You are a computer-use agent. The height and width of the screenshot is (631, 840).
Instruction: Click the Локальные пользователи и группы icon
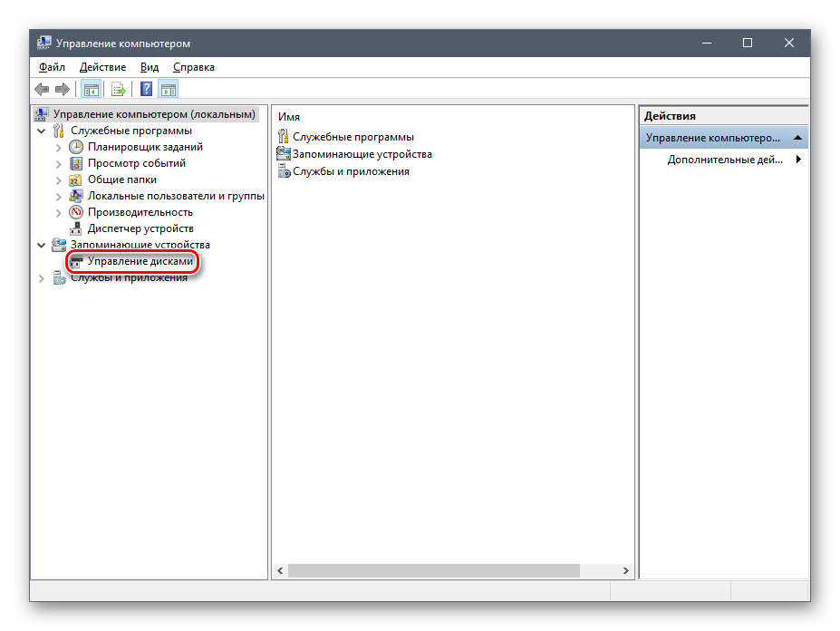[76, 196]
